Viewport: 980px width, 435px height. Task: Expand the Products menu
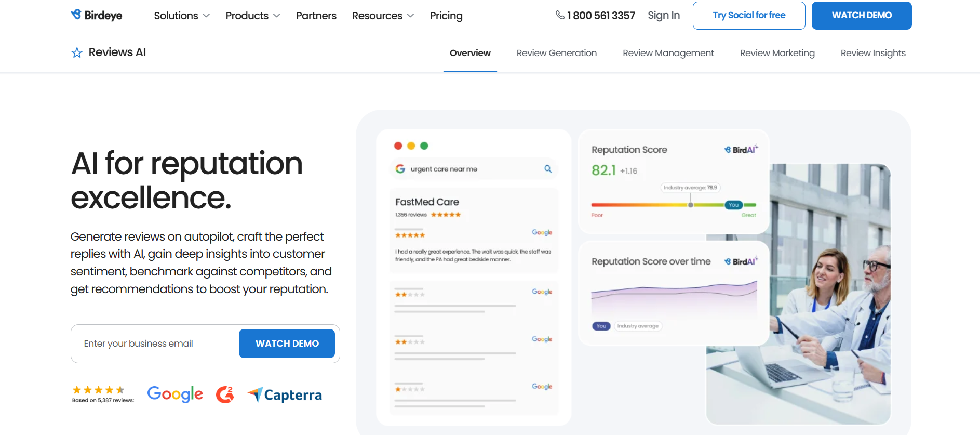point(253,16)
